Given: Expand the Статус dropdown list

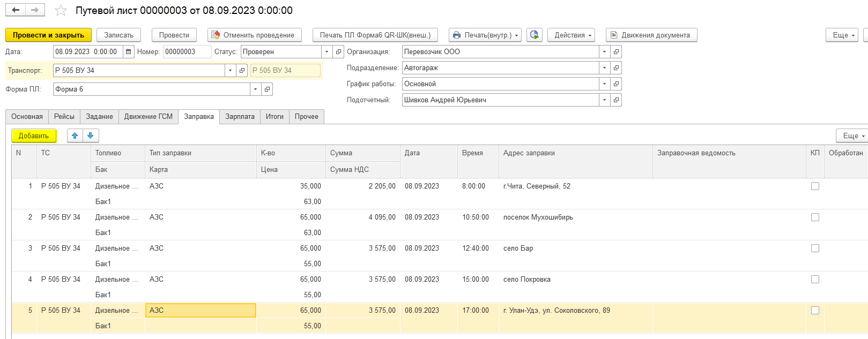Looking at the screenshot, I should (x=327, y=52).
